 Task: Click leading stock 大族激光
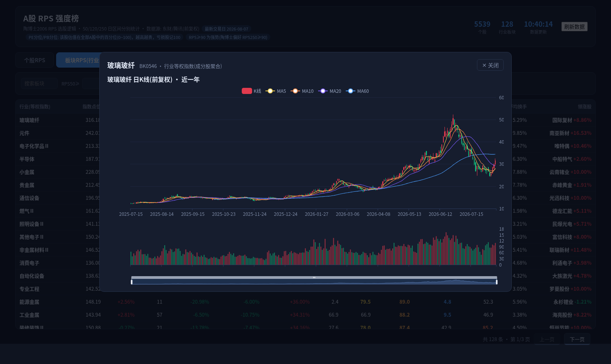click(562, 276)
